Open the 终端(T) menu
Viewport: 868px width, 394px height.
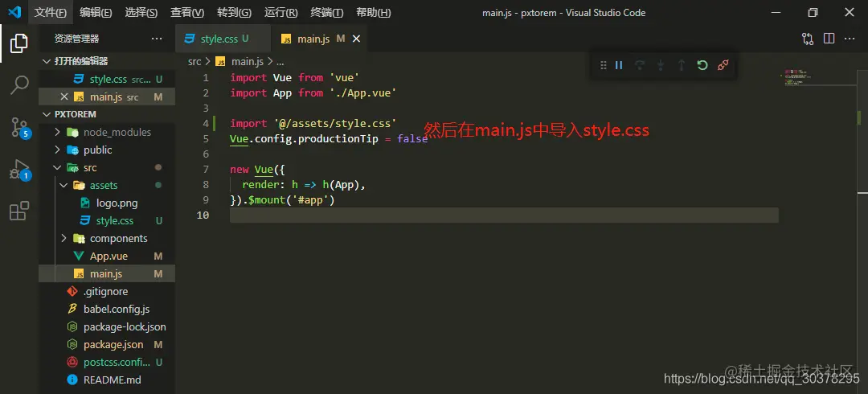326,12
